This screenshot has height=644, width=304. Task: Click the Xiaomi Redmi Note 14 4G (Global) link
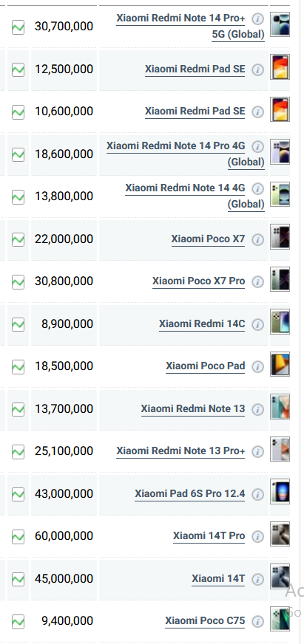195,196
